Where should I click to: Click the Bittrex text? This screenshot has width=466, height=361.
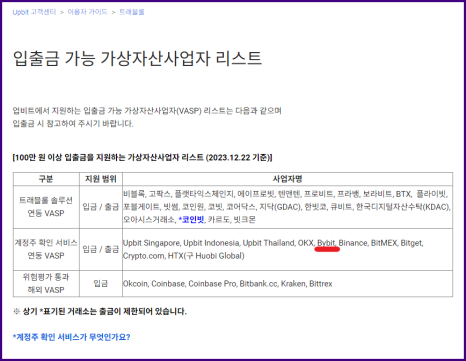click(321, 284)
